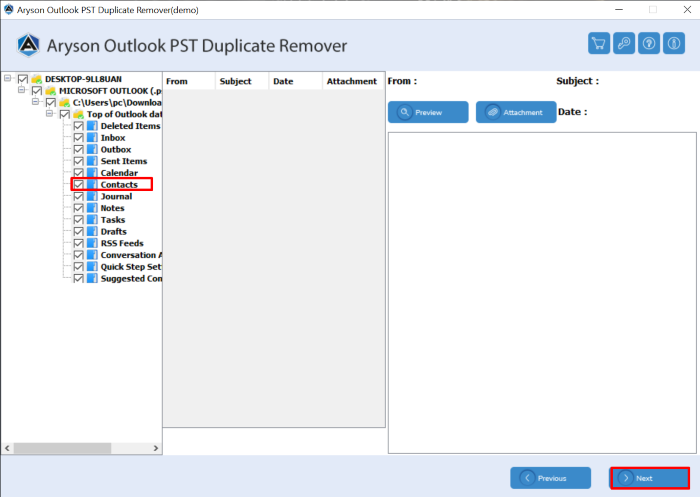The width and height of the screenshot is (700, 497).
Task: Click the Calendar folder icon in tree
Action: [92, 173]
